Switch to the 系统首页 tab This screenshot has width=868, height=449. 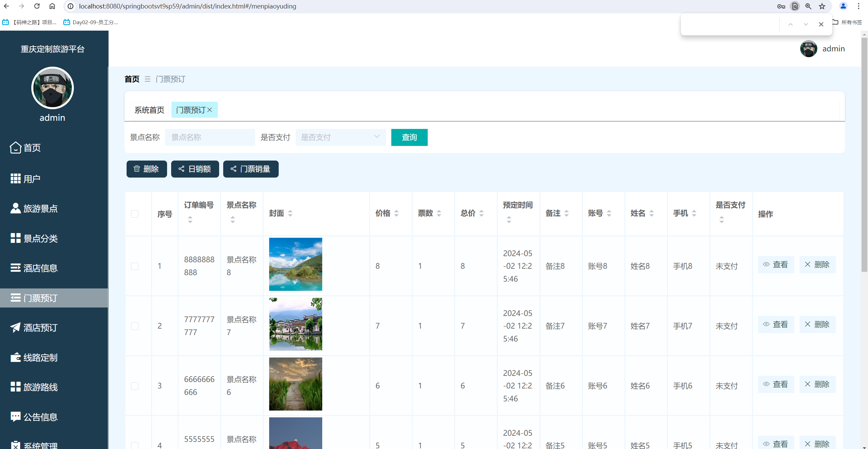click(x=149, y=110)
